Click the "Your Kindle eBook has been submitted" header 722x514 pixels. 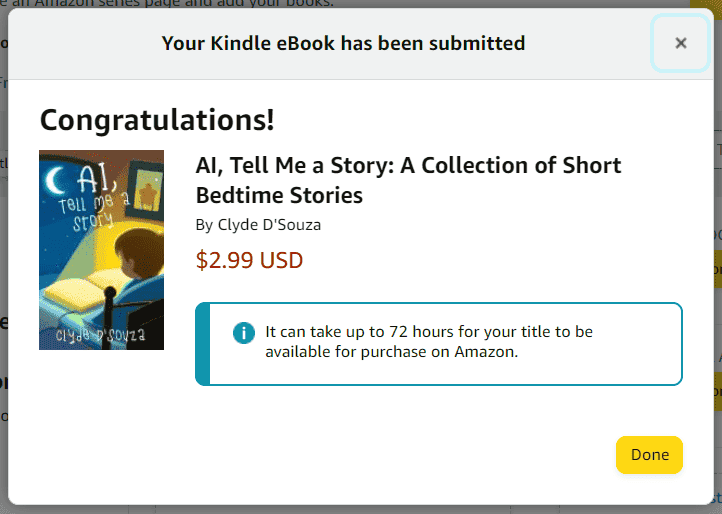click(x=343, y=43)
